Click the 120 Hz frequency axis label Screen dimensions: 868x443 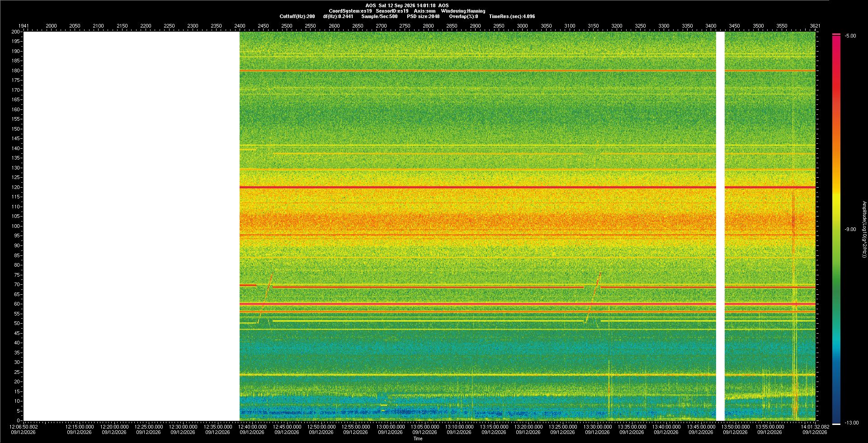[16, 187]
